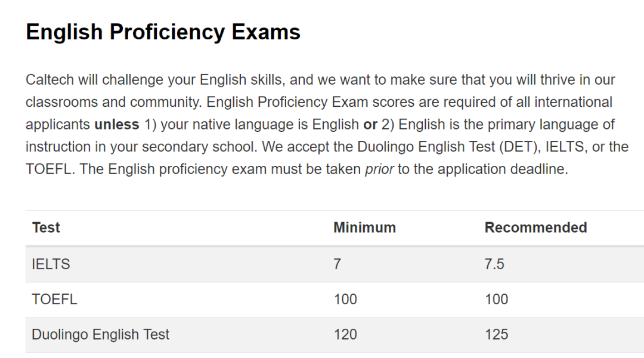The height and width of the screenshot is (358, 644).
Task: Click the bold word unless
Action: [117, 125]
